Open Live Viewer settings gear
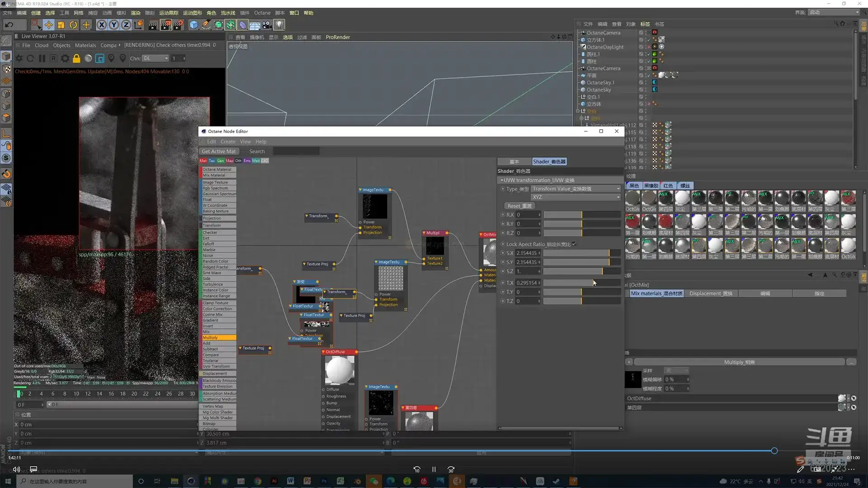Screen dimensions: 868x488 (65, 58)
